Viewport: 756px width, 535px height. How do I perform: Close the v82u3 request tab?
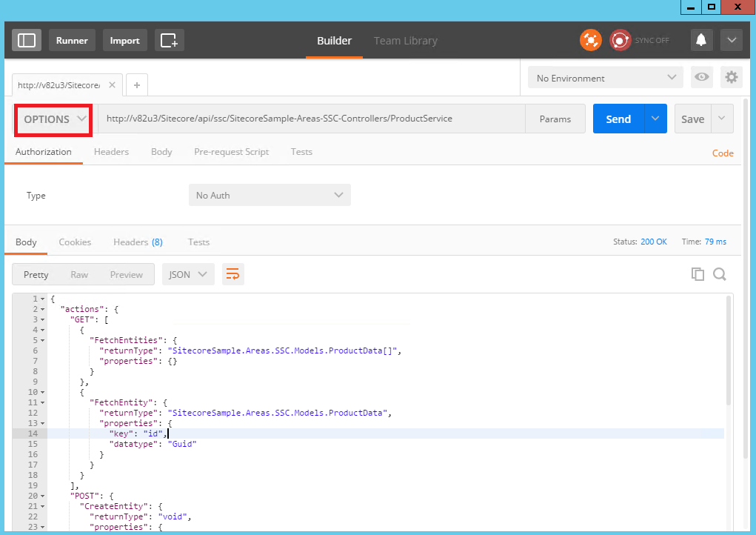click(112, 85)
